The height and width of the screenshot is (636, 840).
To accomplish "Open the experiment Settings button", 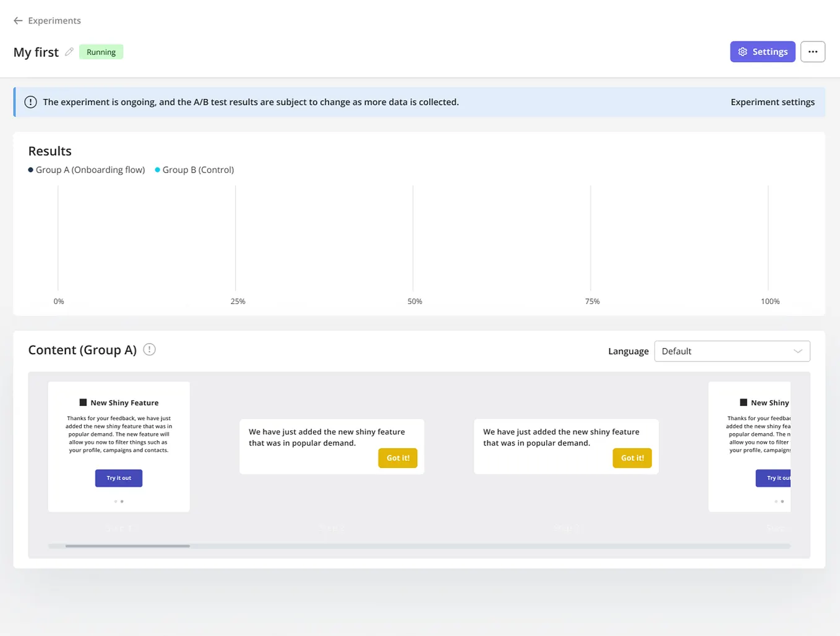I will point(763,51).
